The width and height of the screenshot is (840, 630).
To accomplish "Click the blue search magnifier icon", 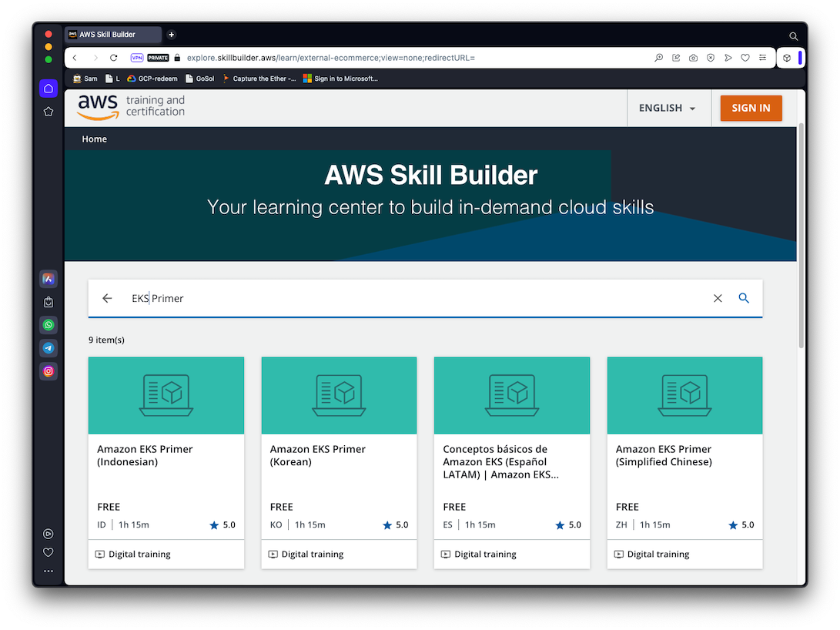I will pos(744,298).
